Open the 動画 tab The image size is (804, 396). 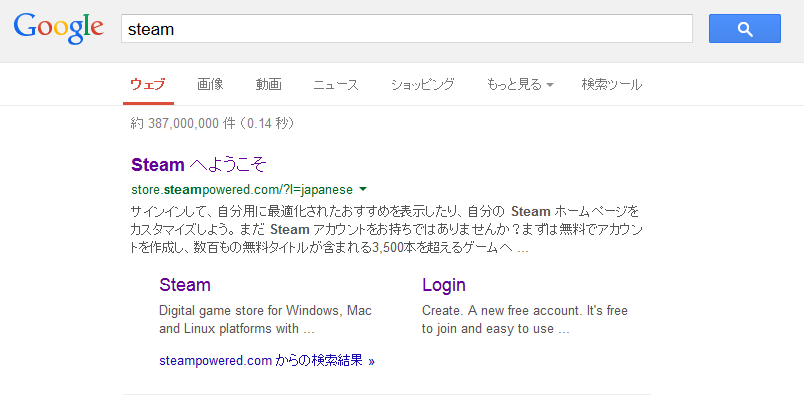[269, 85]
